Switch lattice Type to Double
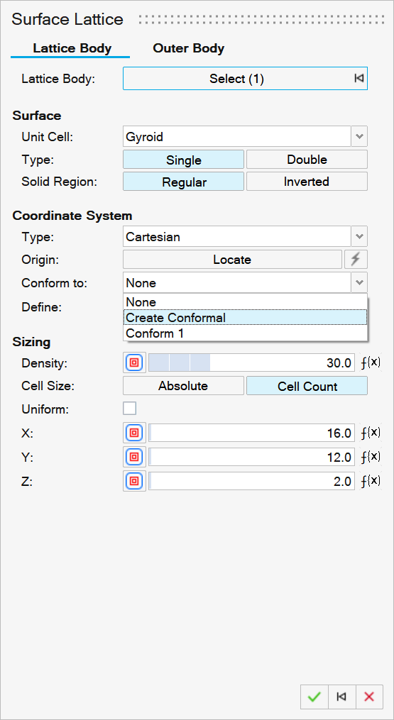394x720 pixels. (x=307, y=160)
